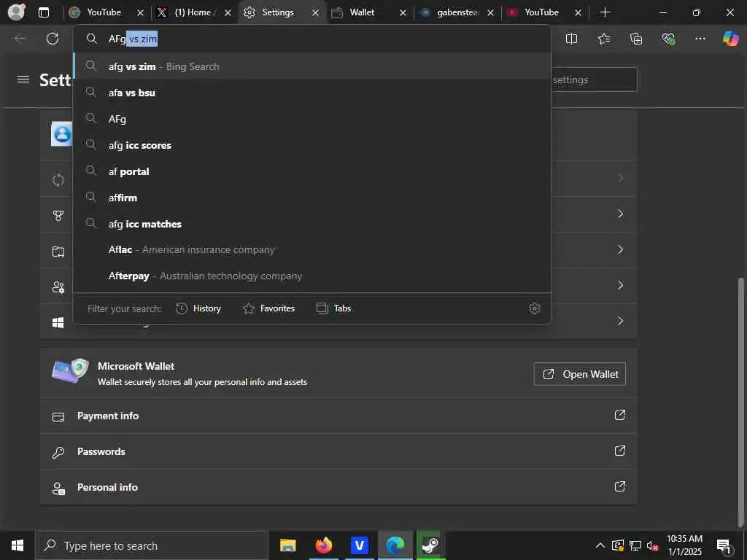Image resolution: width=747 pixels, height=560 pixels.
Task: Open the muted volume tray icon
Action: 653,545
